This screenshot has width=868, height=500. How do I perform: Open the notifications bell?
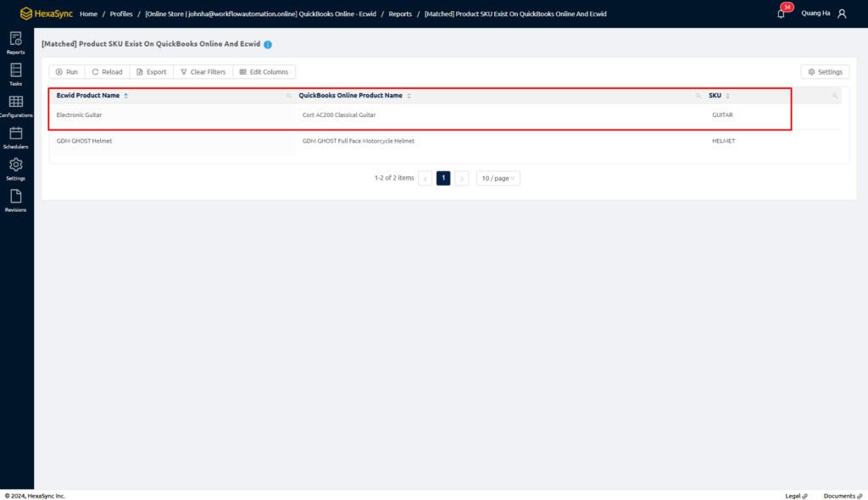pos(781,14)
